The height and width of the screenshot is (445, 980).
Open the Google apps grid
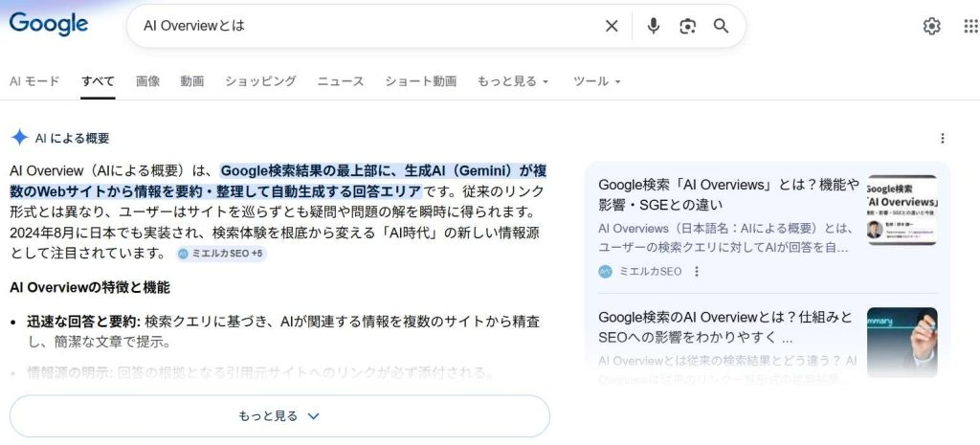pos(969,27)
